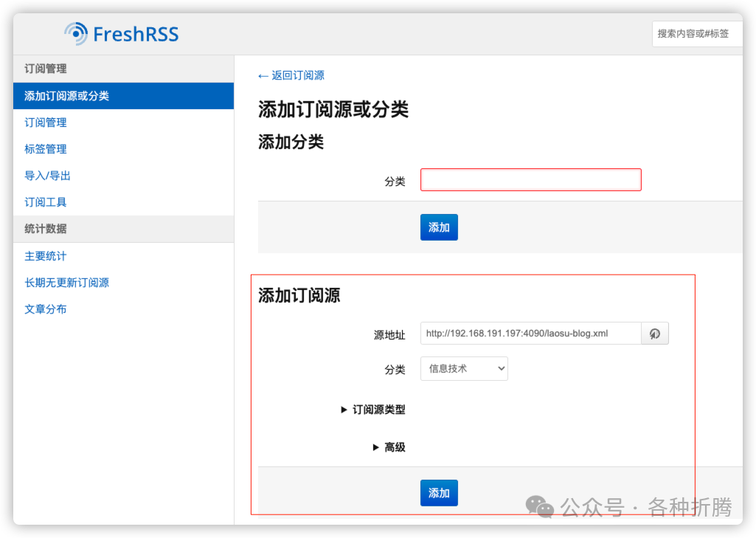Click the FreshRSS title text

(x=136, y=34)
